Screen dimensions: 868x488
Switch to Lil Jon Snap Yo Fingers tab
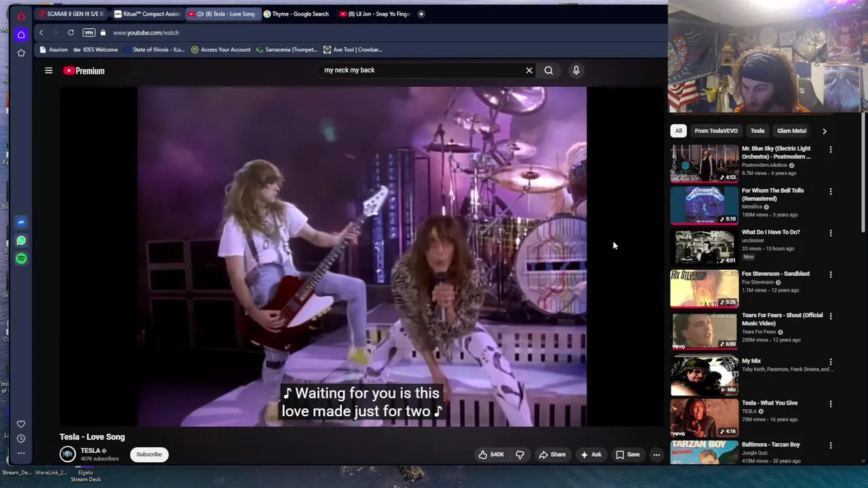pyautogui.click(x=376, y=14)
